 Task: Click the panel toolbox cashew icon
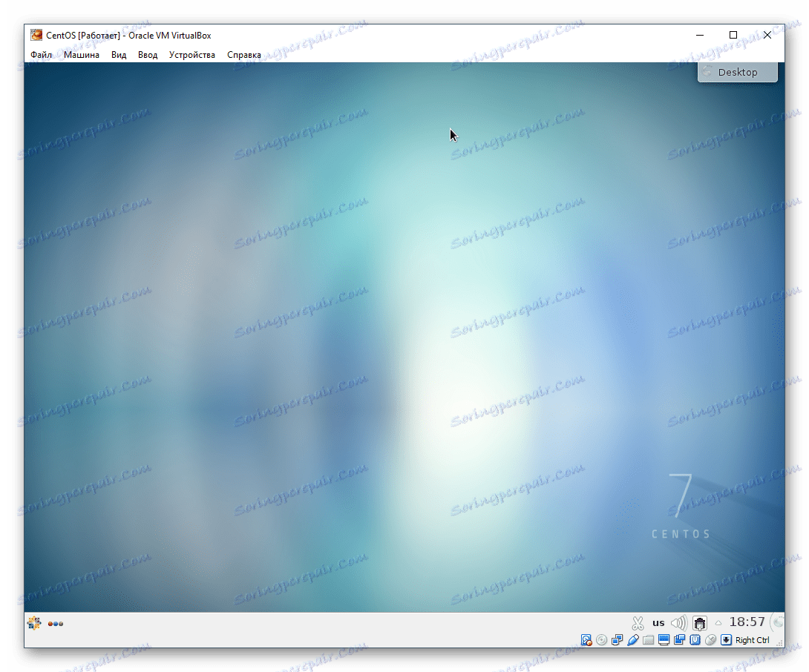pyautogui.click(x=778, y=622)
